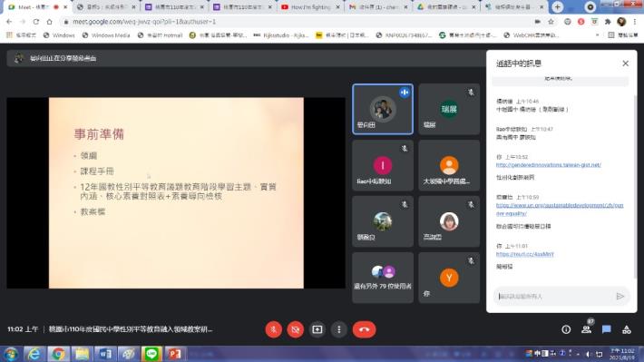Reload the page

pos(36,22)
